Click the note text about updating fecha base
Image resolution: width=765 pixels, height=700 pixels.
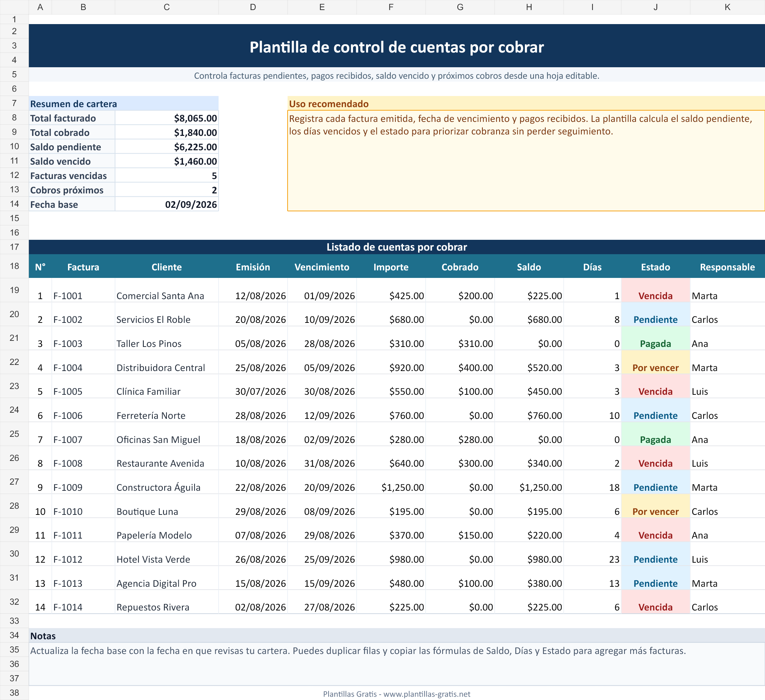coord(358,651)
